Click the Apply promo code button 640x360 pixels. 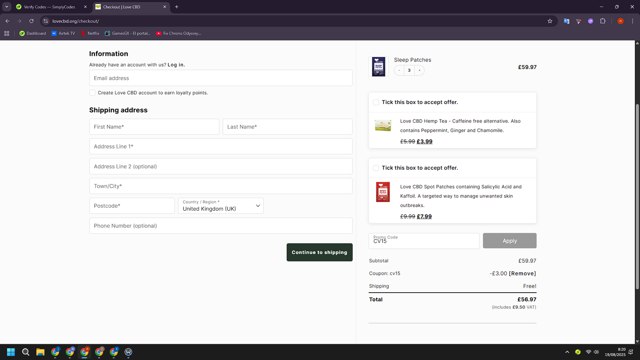click(509, 240)
